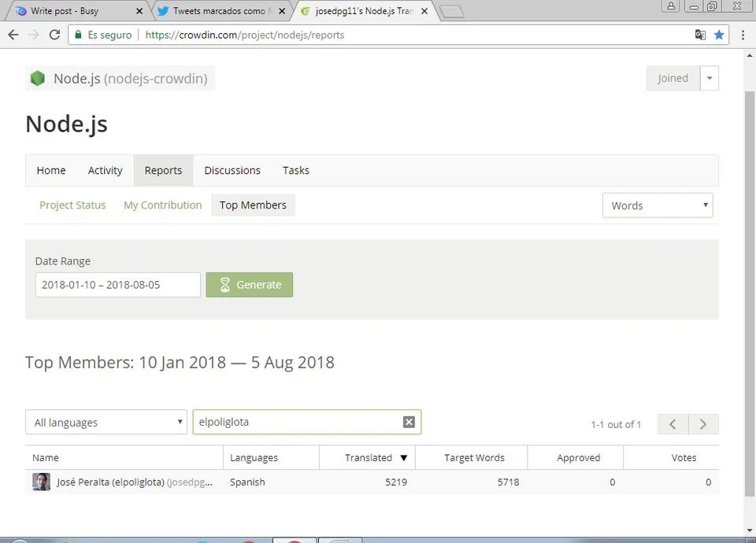Screen dimensions: 756x543
Task: Switch to Write post - Busy tab
Action: tap(76, 11)
